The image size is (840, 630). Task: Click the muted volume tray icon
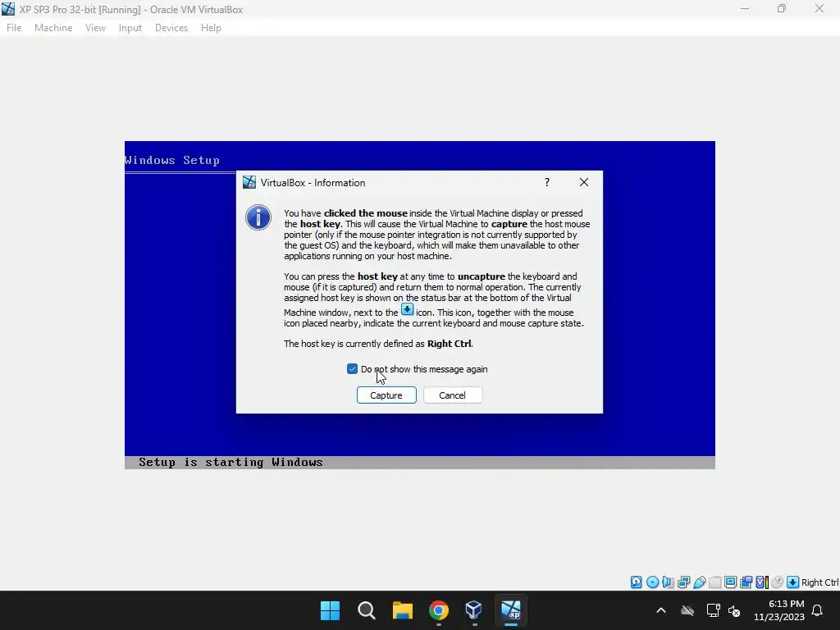pos(734,610)
